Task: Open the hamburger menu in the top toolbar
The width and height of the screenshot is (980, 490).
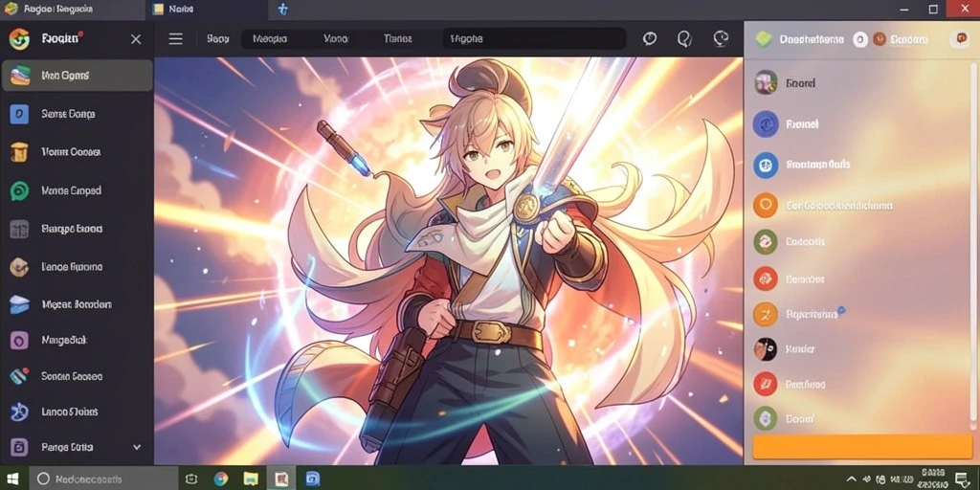Action: 176,38
